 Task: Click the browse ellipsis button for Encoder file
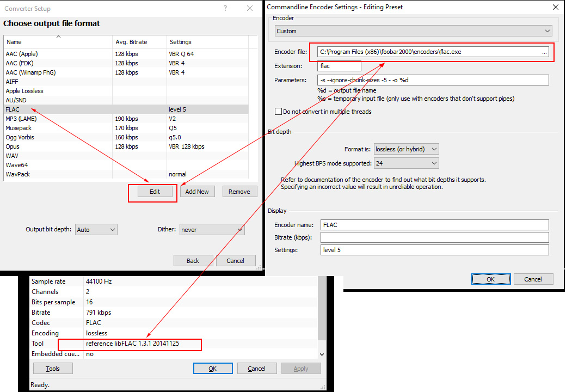[544, 52]
